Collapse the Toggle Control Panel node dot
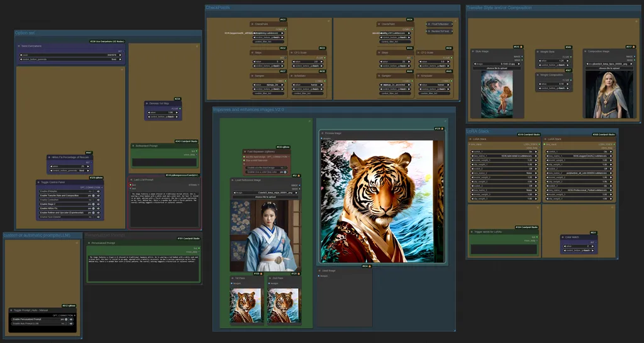This screenshot has height=343, width=644. (x=39, y=182)
